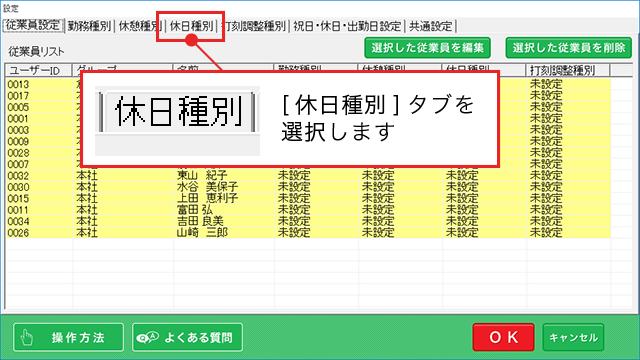The image size is (640, 360).
Task: Open the 打刻調整種別 tab
Action: pos(253,26)
